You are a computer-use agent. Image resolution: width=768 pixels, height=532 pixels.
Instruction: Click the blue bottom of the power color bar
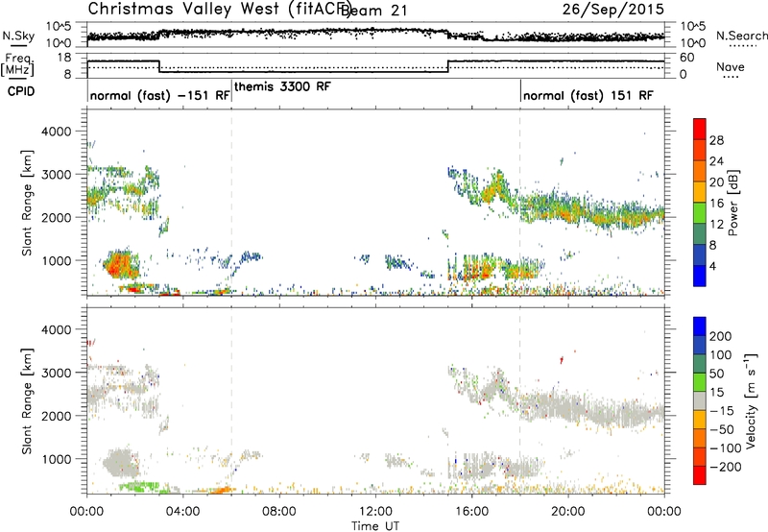pyautogui.click(x=700, y=276)
